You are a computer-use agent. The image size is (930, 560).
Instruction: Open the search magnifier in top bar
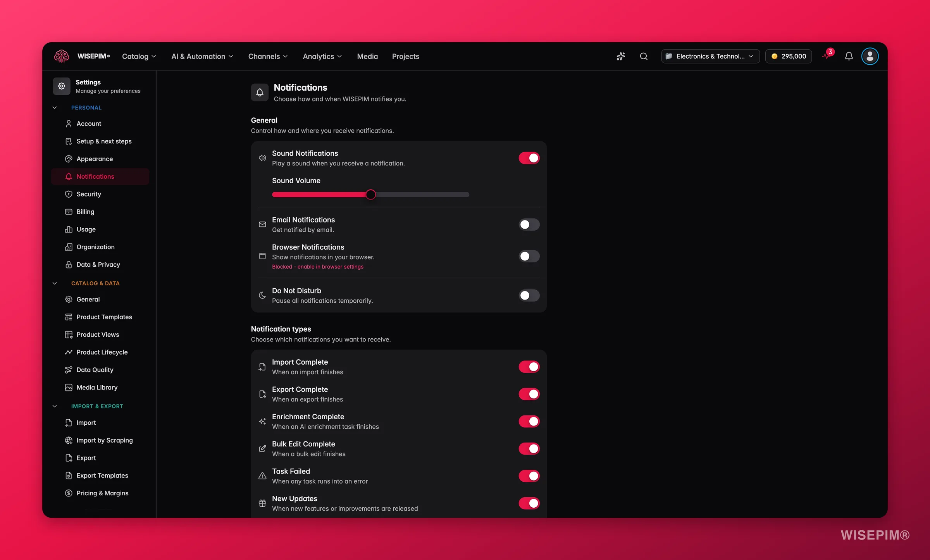(644, 56)
